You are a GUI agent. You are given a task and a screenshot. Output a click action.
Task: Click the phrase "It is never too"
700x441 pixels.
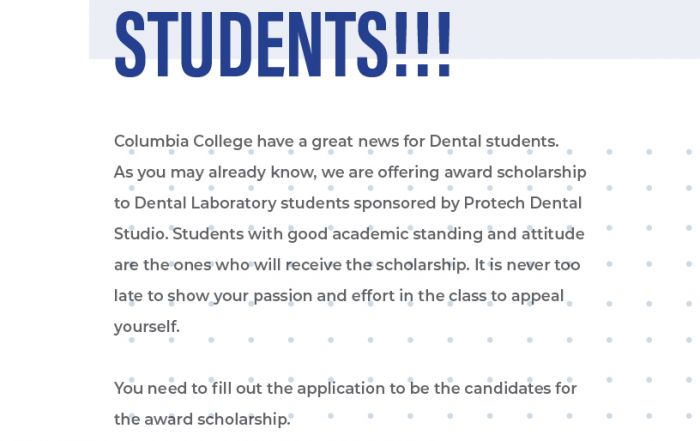click(x=527, y=265)
